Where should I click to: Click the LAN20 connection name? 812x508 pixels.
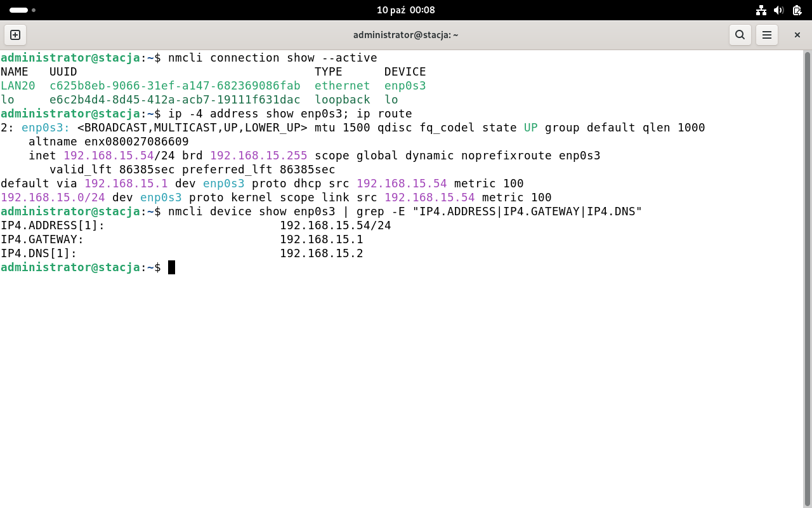click(x=18, y=86)
